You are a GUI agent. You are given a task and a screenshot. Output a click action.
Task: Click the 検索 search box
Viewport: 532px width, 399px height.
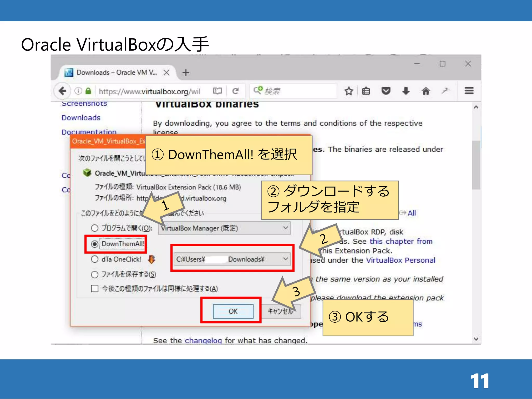(x=294, y=91)
